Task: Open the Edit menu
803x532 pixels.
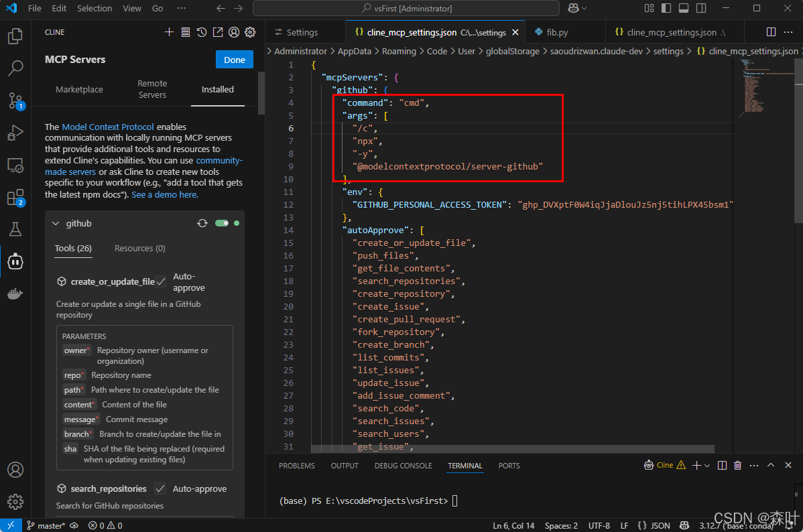Action: point(59,8)
